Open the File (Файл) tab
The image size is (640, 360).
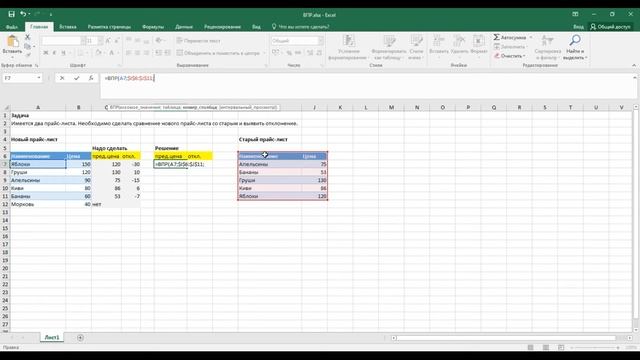[11, 27]
